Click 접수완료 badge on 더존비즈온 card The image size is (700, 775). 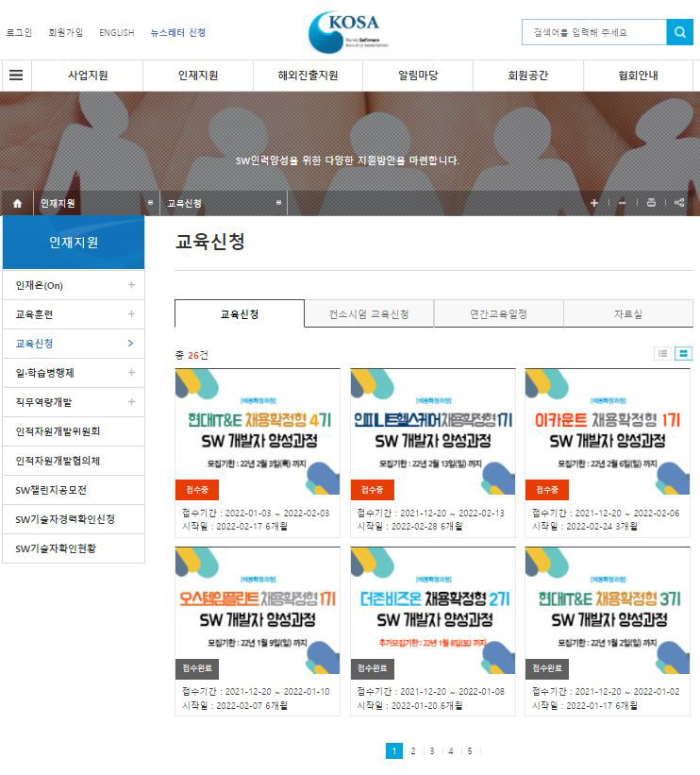[x=372, y=668]
